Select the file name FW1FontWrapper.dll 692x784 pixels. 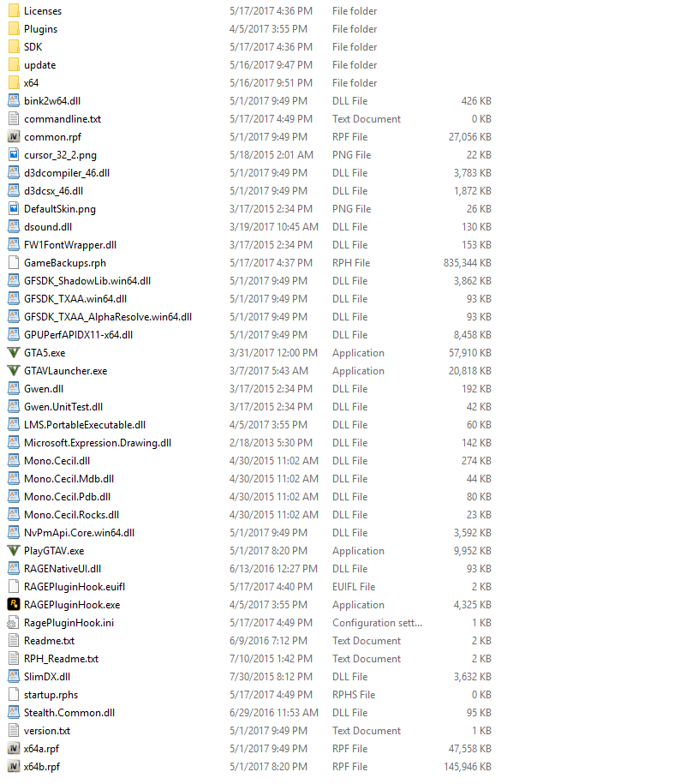click(x=70, y=245)
